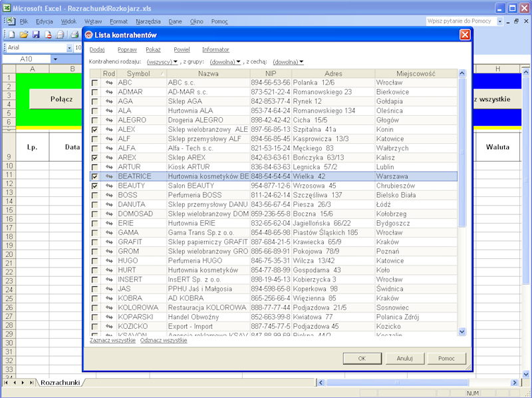Enable the checkbox for HURT row
The height and width of the screenshot is (398, 532).
tap(94, 270)
